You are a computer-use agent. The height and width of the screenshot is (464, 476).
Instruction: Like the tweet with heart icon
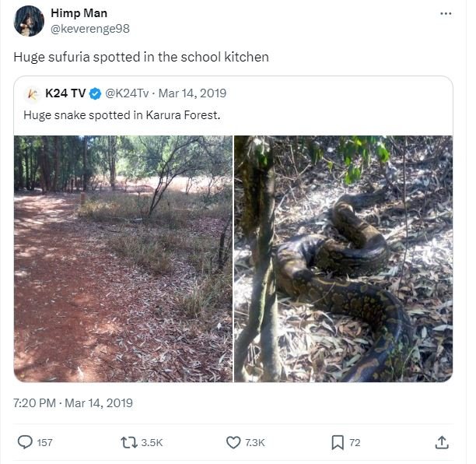(233, 442)
